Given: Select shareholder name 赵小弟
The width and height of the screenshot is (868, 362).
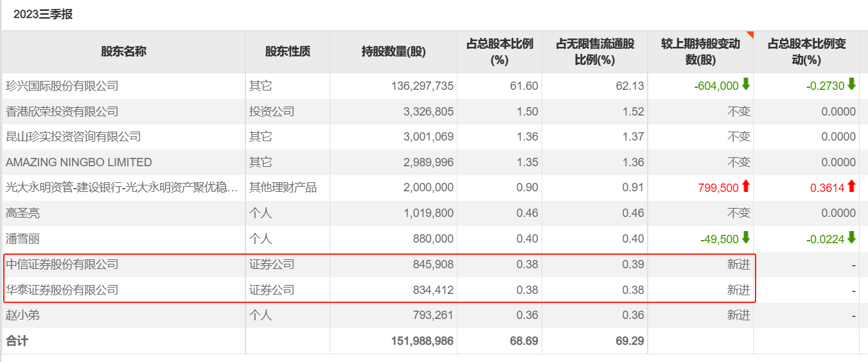Looking at the screenshot, I should (22, 315).
